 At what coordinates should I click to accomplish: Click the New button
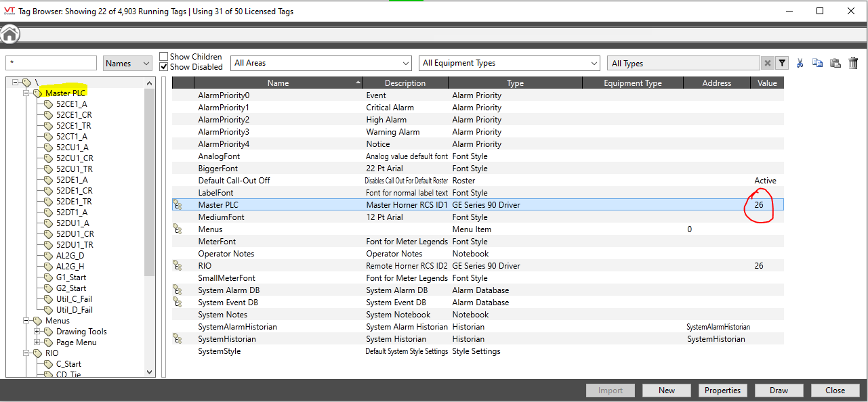coord(667,390)
